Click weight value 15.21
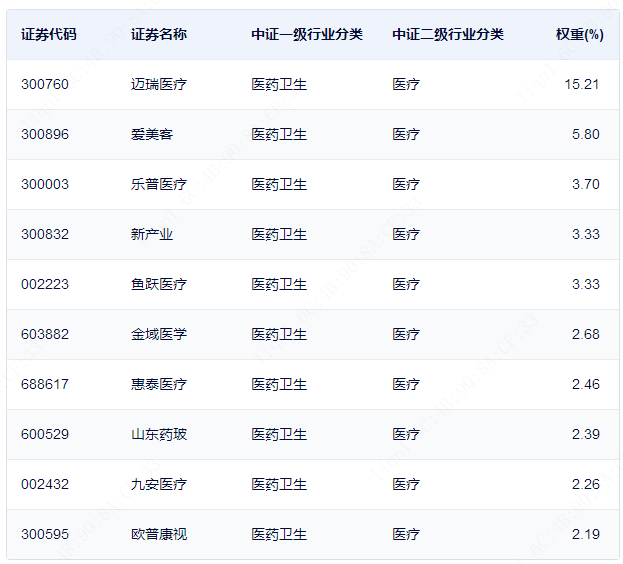Image resolution: width=623 pixels, height=564 pixels. click(x=582, y=84)
